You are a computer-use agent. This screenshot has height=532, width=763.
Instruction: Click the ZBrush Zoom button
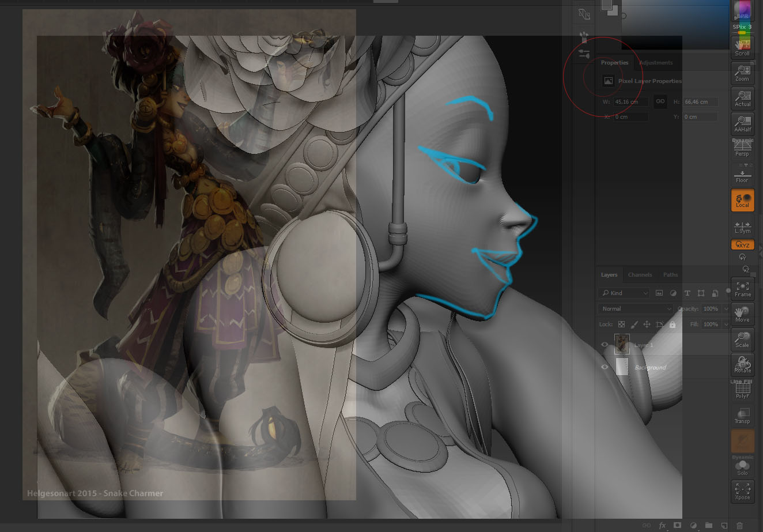pos(742,72)
